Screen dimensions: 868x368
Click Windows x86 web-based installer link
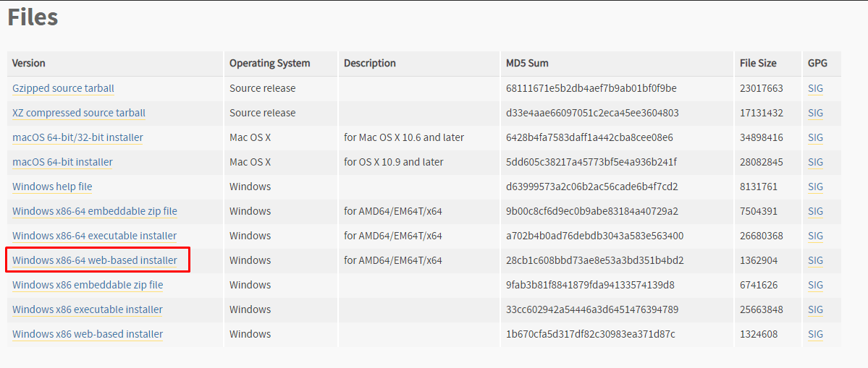click(88, 334)
